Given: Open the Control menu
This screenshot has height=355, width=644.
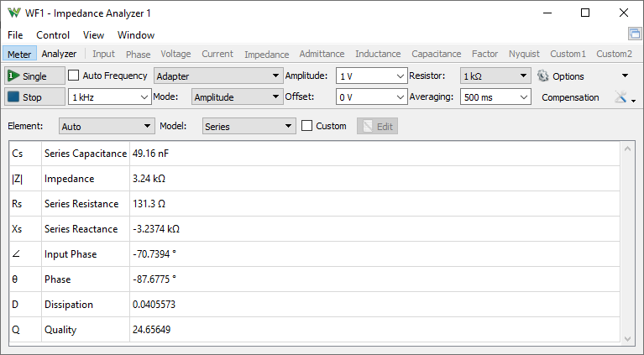Looking at the screenshot, I should coord(53,35).
